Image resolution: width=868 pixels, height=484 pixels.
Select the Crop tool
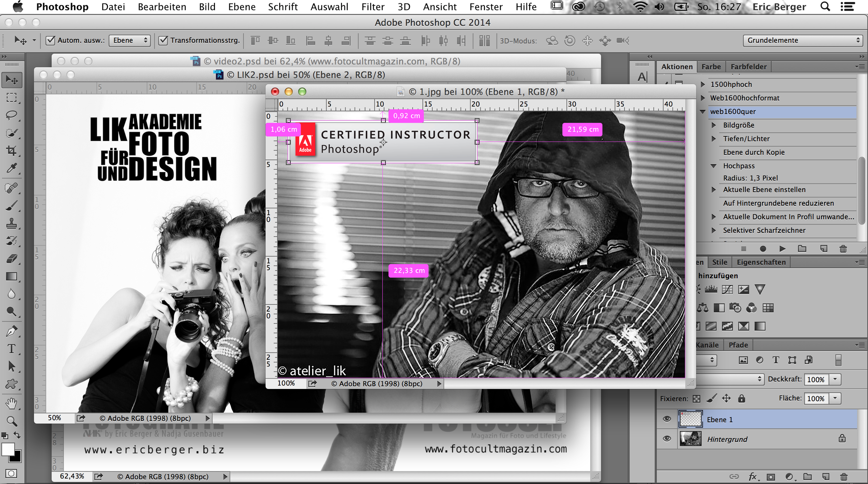click(11, 151)
